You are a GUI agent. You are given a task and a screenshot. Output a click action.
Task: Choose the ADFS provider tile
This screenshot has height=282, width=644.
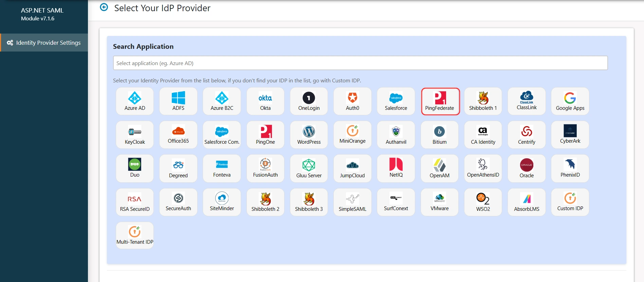tap(178, 101)
